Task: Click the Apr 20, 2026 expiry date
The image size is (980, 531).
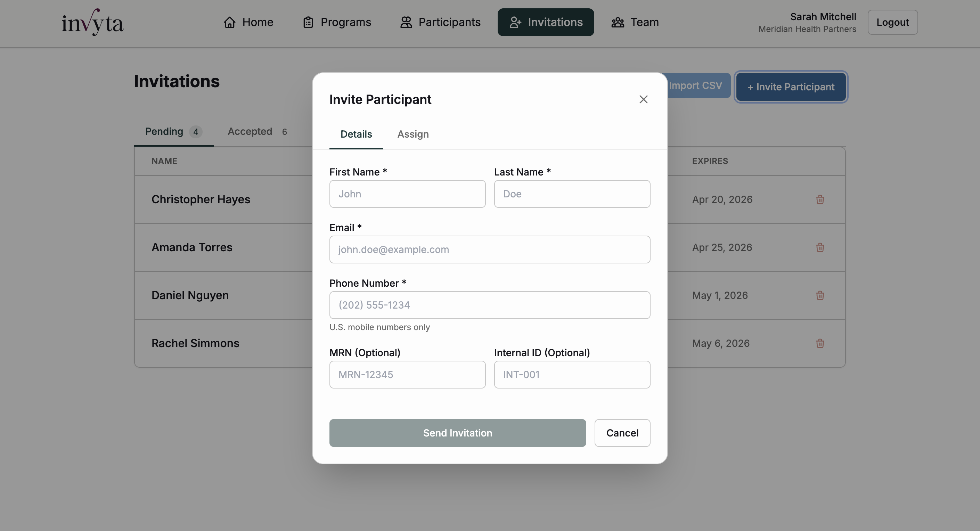Action: (x=722, y=199)
